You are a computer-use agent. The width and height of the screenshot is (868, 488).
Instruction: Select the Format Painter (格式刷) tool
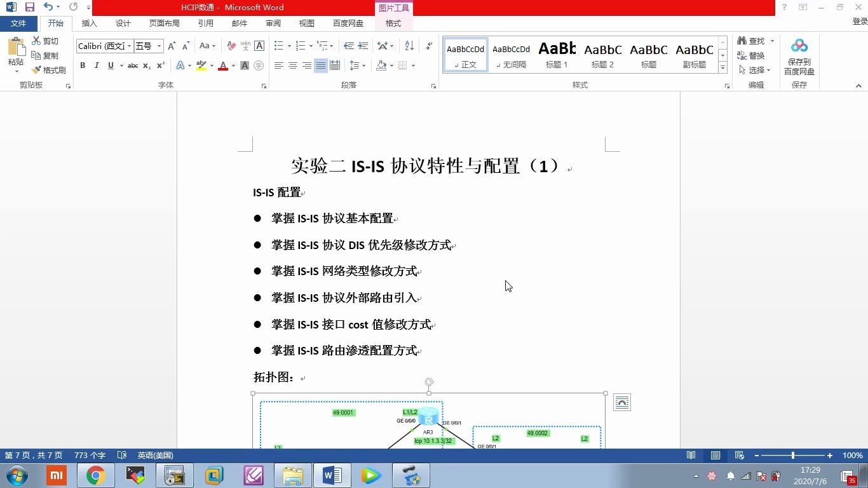coord(49,70)
